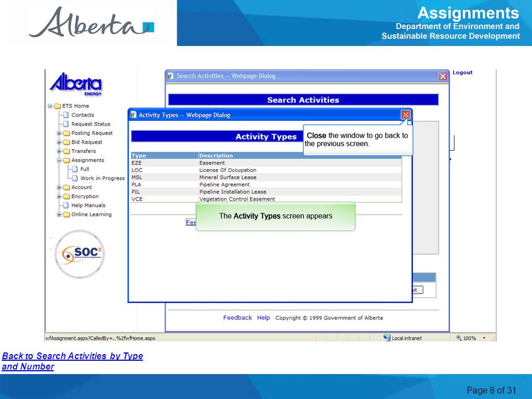
Task: Expand the Account folder
Action: 59,187
